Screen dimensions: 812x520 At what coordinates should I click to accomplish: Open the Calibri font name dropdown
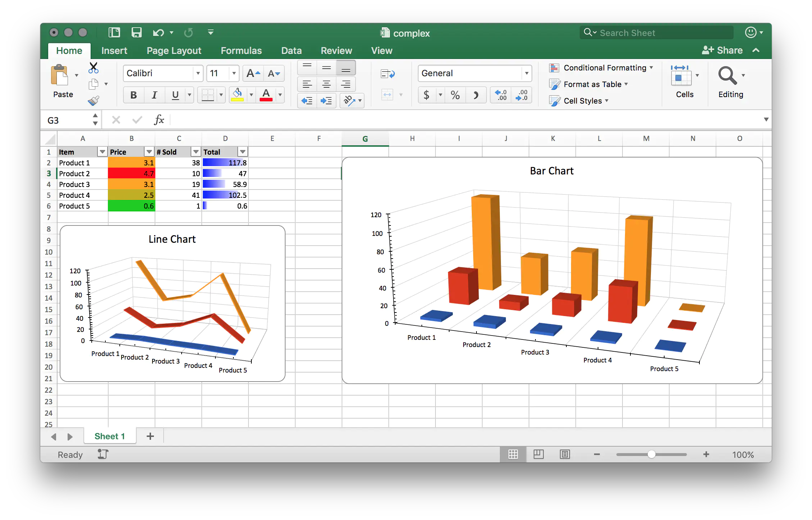click(x=198, y=73)
